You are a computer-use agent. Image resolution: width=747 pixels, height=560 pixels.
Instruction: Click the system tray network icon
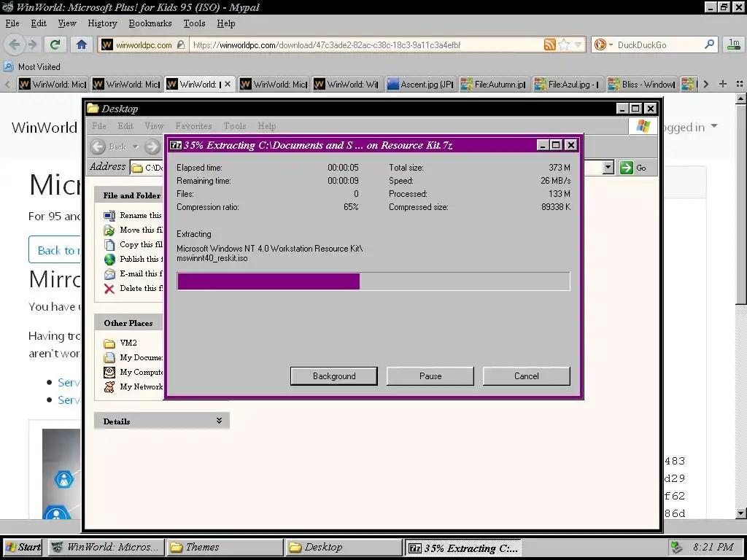click(x=676, y=547)
